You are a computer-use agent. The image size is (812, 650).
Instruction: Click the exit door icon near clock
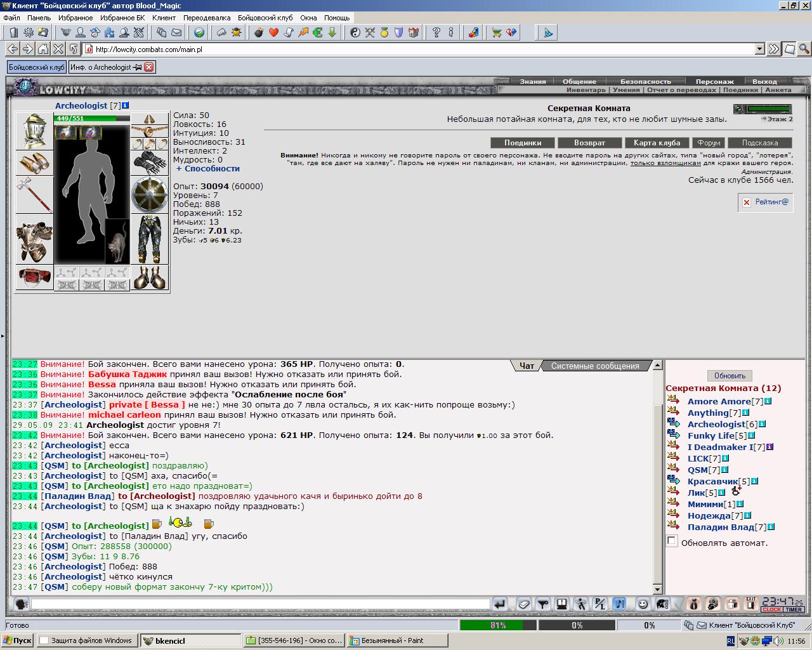click(751, 604)
